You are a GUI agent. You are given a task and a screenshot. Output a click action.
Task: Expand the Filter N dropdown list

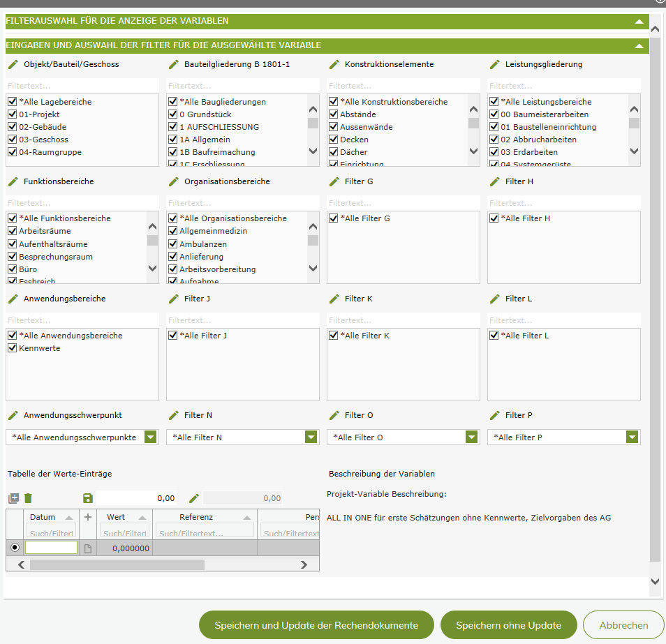pyautogui.click(x=311, y=437)
